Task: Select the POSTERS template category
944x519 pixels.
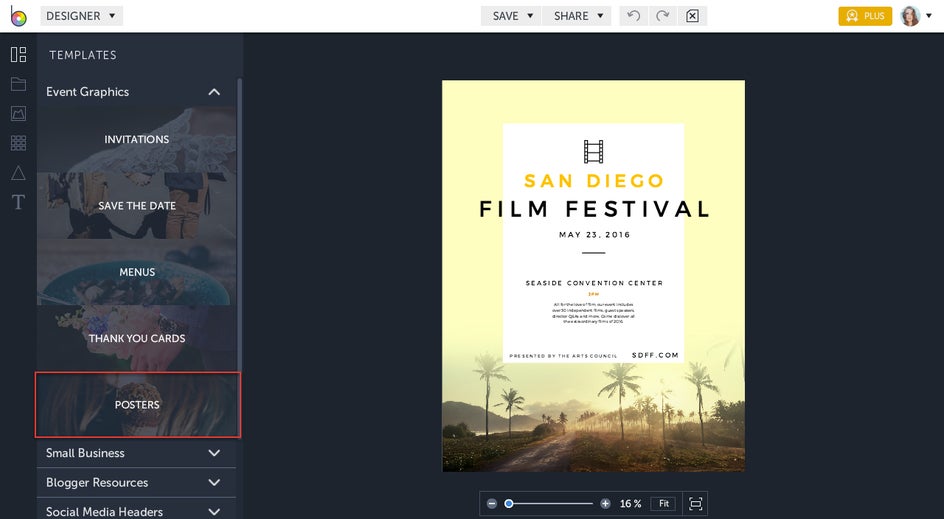Action: click(137, 405)
